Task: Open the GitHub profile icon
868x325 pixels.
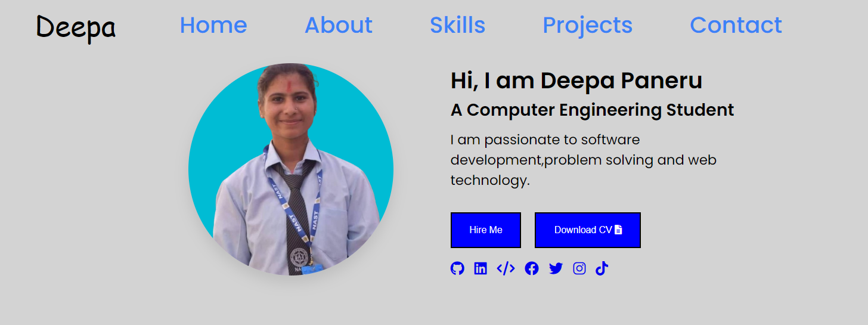Action: 457,268
